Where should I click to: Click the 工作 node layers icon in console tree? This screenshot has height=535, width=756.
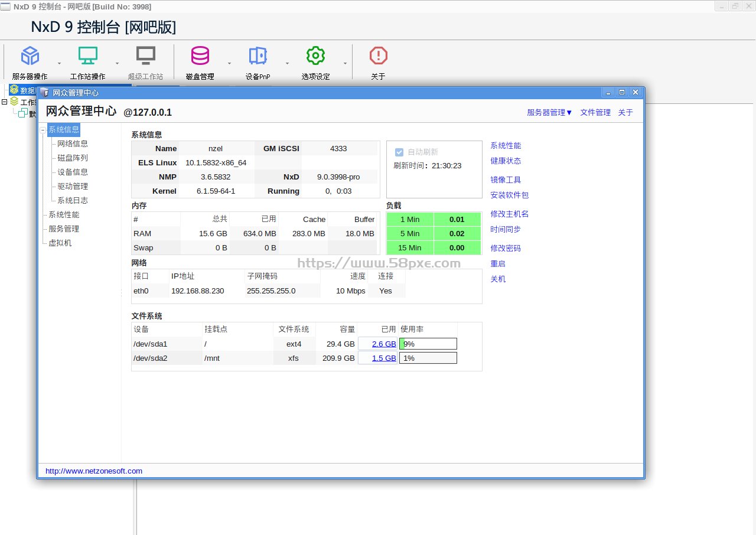click(14, 102)
